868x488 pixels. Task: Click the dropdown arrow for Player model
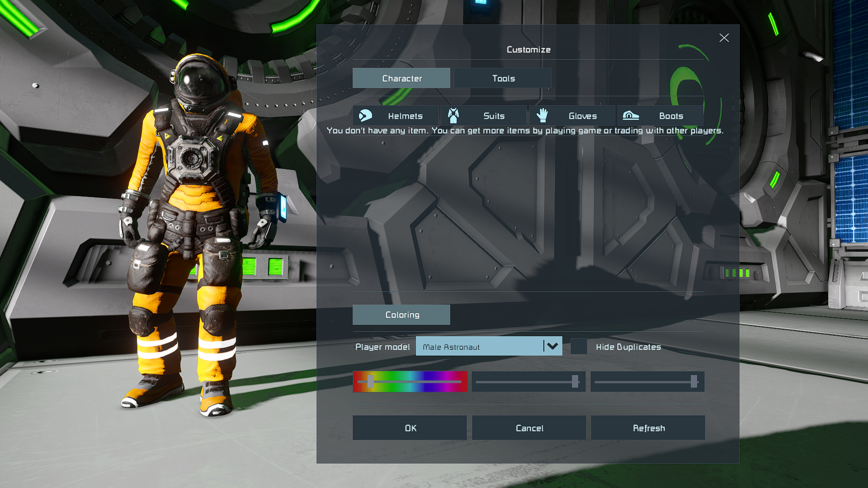(552, 346)
